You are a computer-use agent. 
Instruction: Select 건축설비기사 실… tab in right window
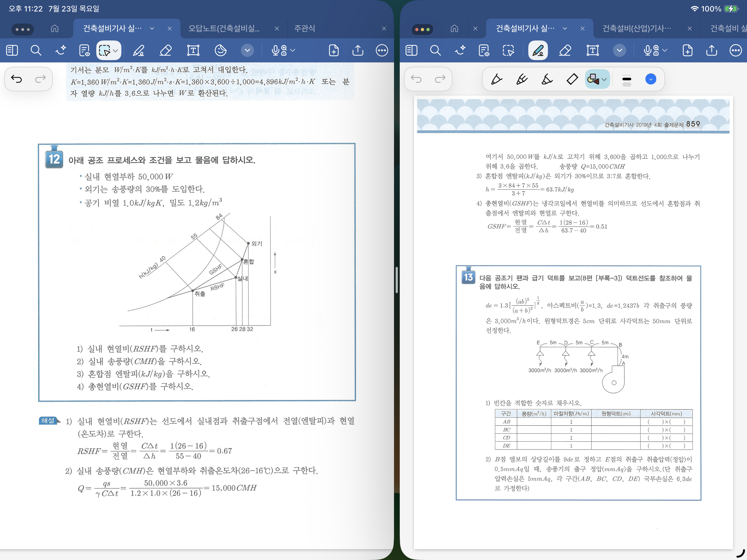[x=526, y=29]
